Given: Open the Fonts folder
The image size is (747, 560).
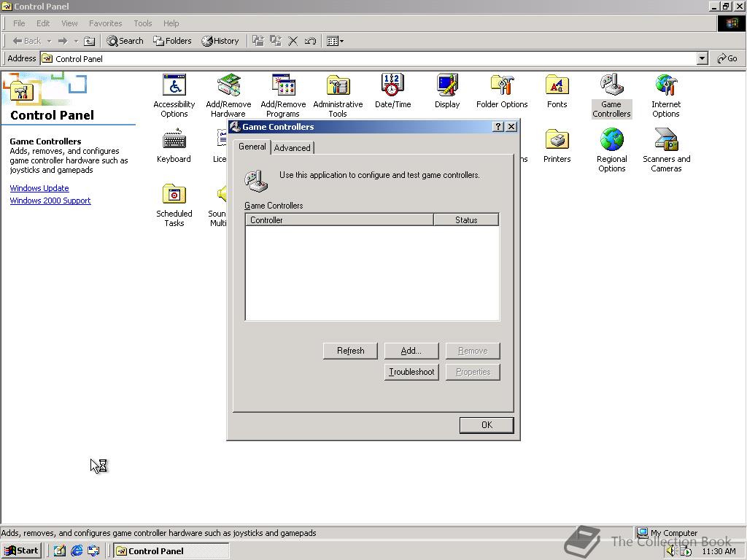Looking at the screenshot, I should coord(557,87).
